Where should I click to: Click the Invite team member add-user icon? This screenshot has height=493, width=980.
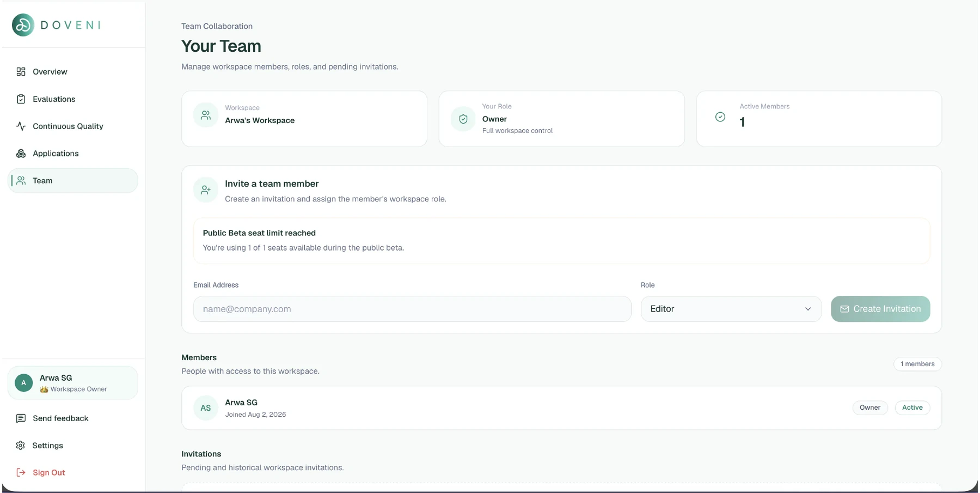(206, 190)
